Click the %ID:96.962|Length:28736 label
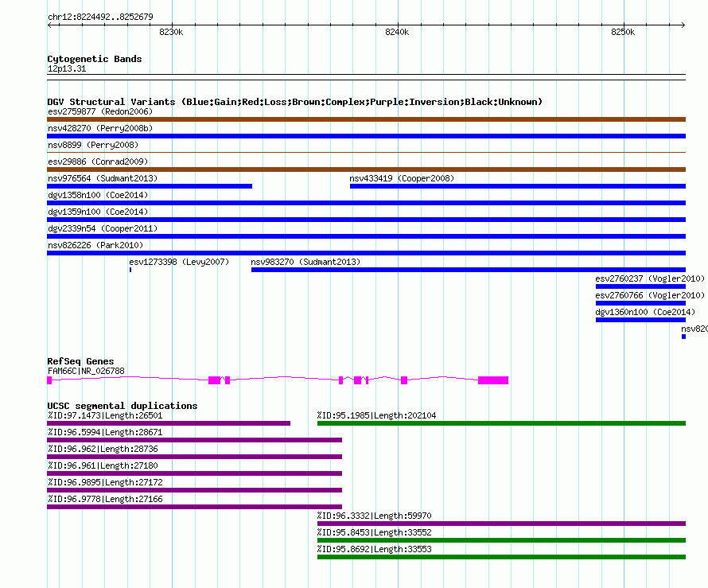Screen dimensions: 708x588 pos(103,449)
